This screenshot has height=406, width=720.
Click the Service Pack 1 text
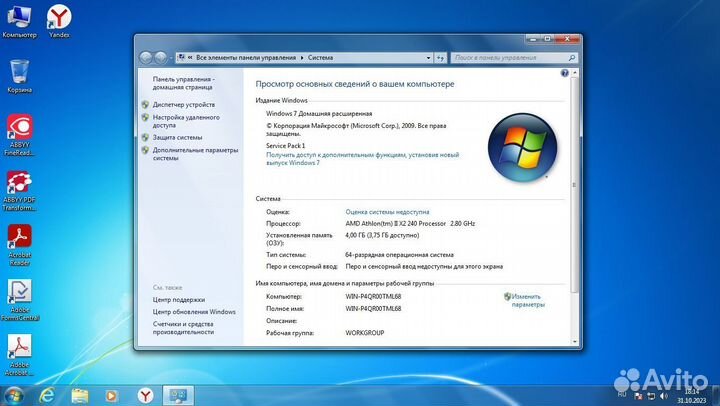(285, 146)
